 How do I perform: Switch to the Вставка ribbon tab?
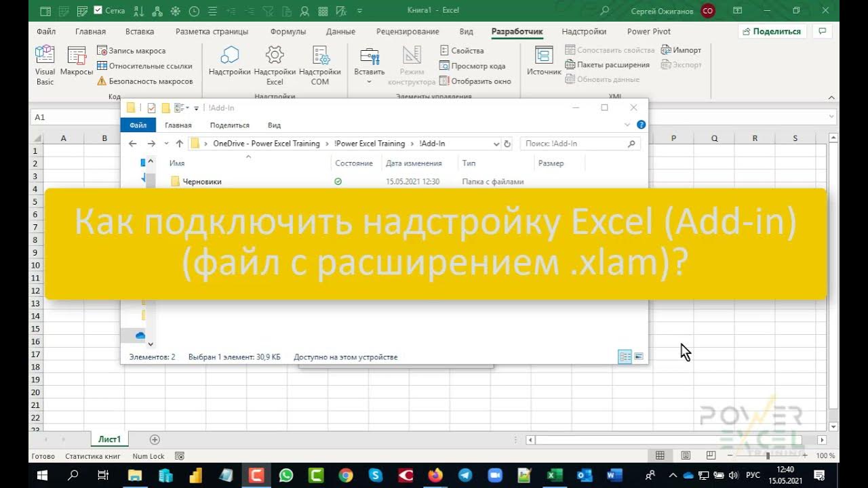(x=140, y=32)
